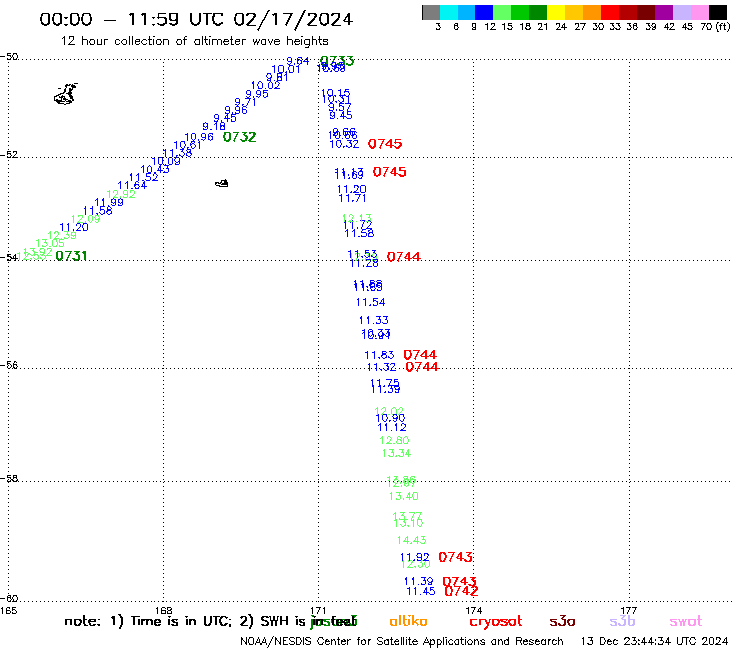The width and height of the screenshot is (740, 650).
Task: Click the wave height value 11.12
Action: click(x=392, y=427)
